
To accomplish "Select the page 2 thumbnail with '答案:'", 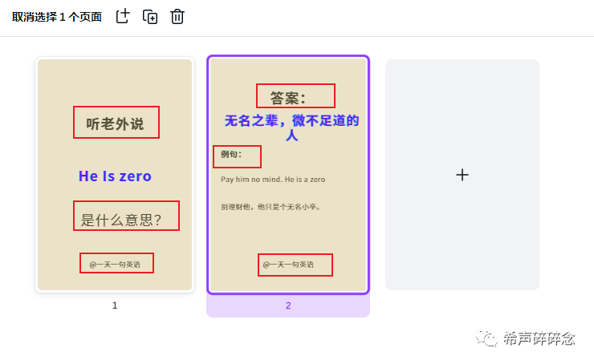I will pos(288,175).
